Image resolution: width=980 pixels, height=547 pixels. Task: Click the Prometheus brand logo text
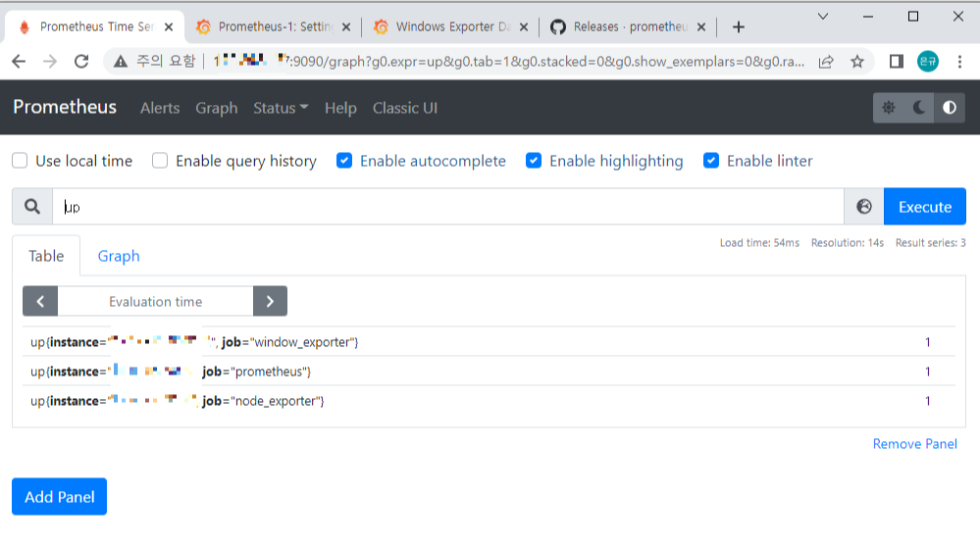pos(65,108)
